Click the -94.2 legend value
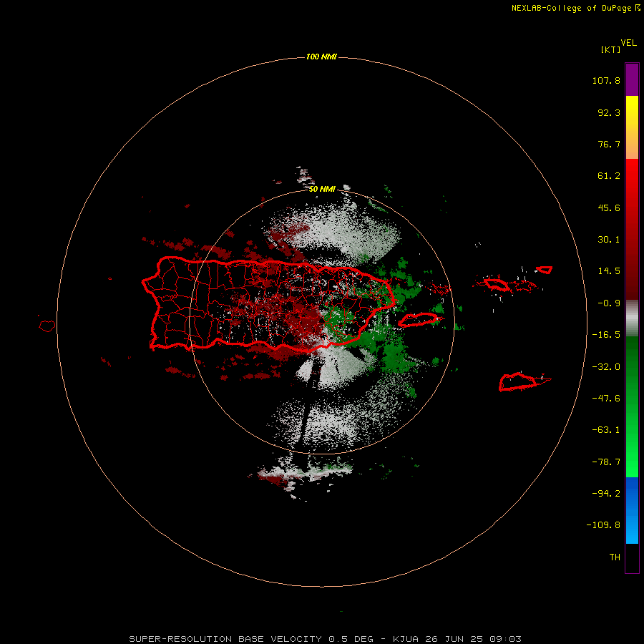 pos(606,493)
